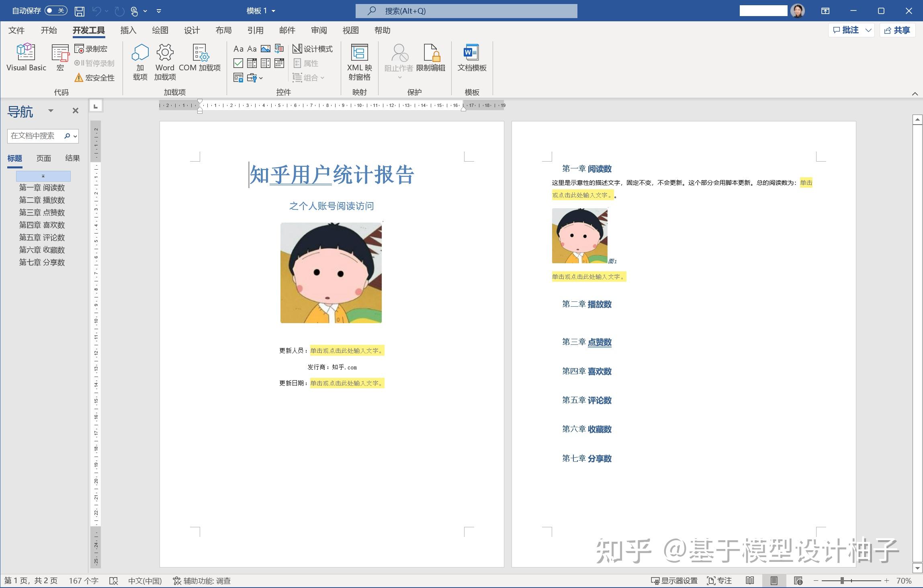Switch navigation pane to 页面 tab

[44, 158]
